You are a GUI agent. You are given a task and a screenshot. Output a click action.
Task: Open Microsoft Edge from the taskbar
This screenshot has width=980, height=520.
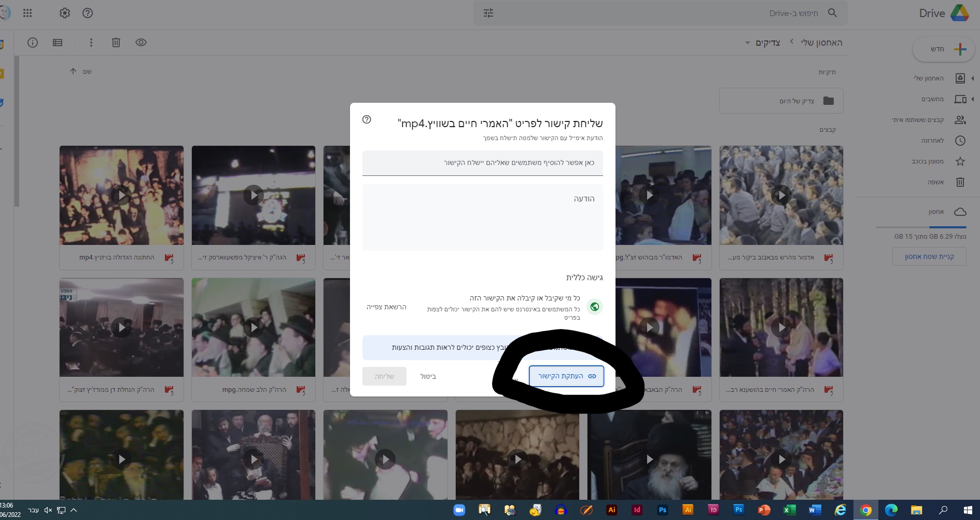point(891,510)
